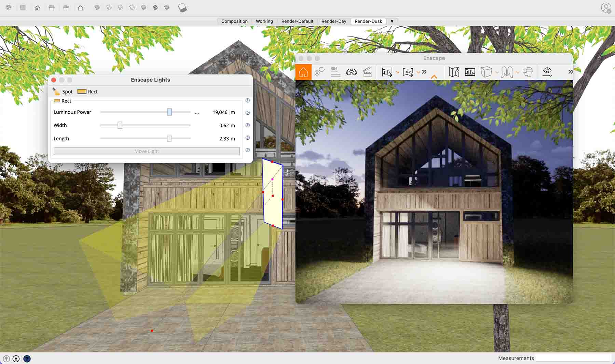Expand the panorama export dropdown

(418, 72)
